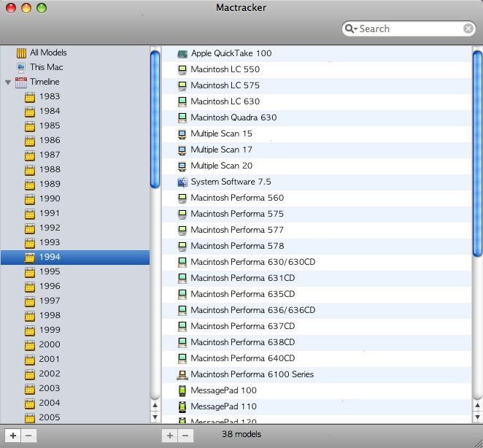Click the 1990 calendar icon
The width and height of the screenshot is (483, 448).
click(30, 199)
